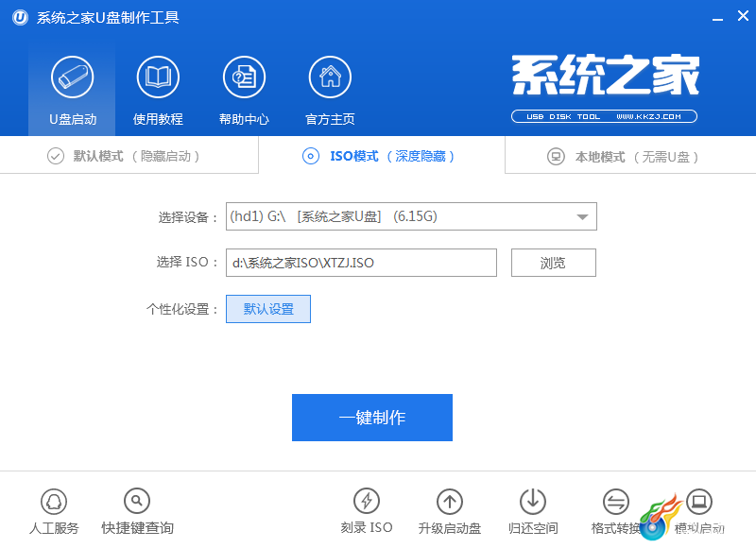Launch 模拟启动 simulate boot tool
The height and width of the screenshot is (548, 756).
(699, 502)
